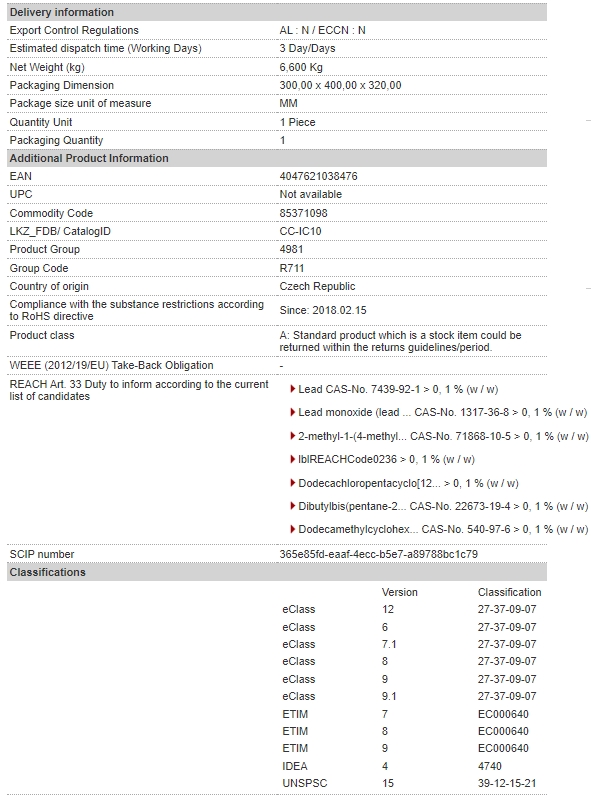Image resolution: width=591 pixels, height=798 pixels.
Task: Open lblREACHCode0236 substance link
Action: click(x=386, y=459)
